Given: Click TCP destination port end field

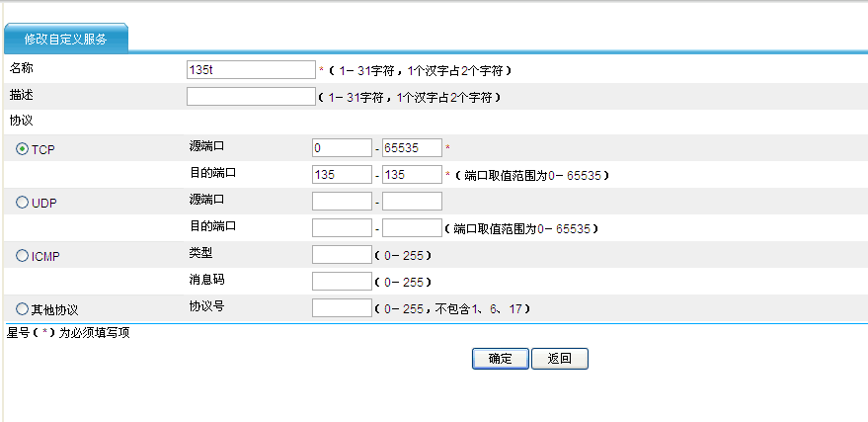Looking at the screenshot, I should pos(412,175).
